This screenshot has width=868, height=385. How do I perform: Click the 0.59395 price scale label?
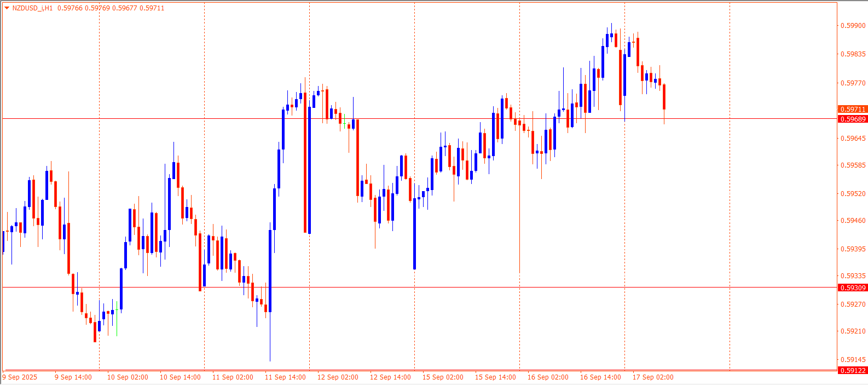coord(853,249)
